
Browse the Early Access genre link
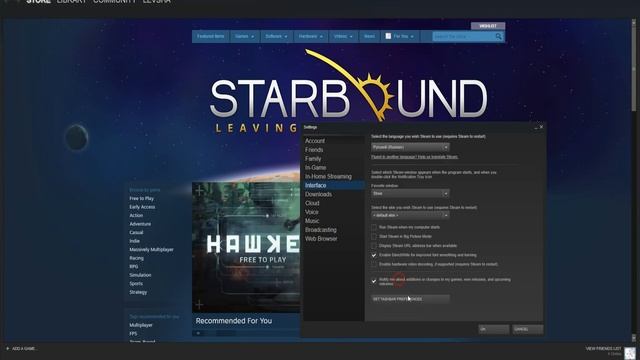[x=142, y=207]
